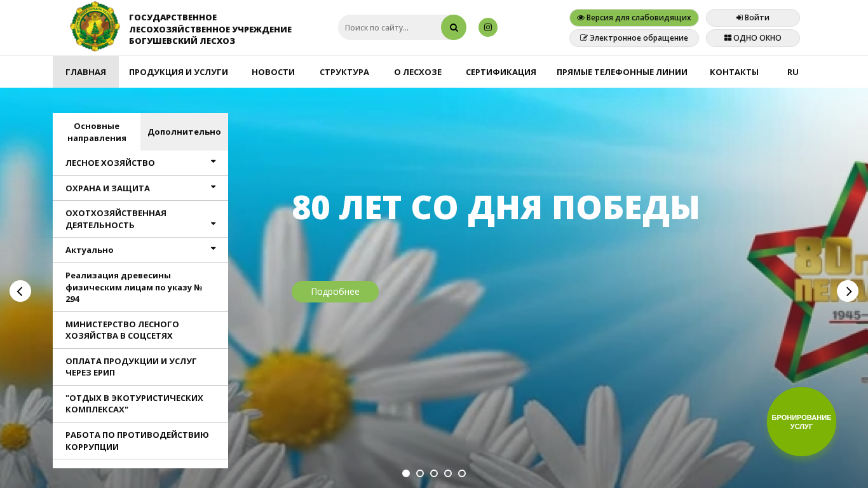Open the RU language selector

pos(793,72)
